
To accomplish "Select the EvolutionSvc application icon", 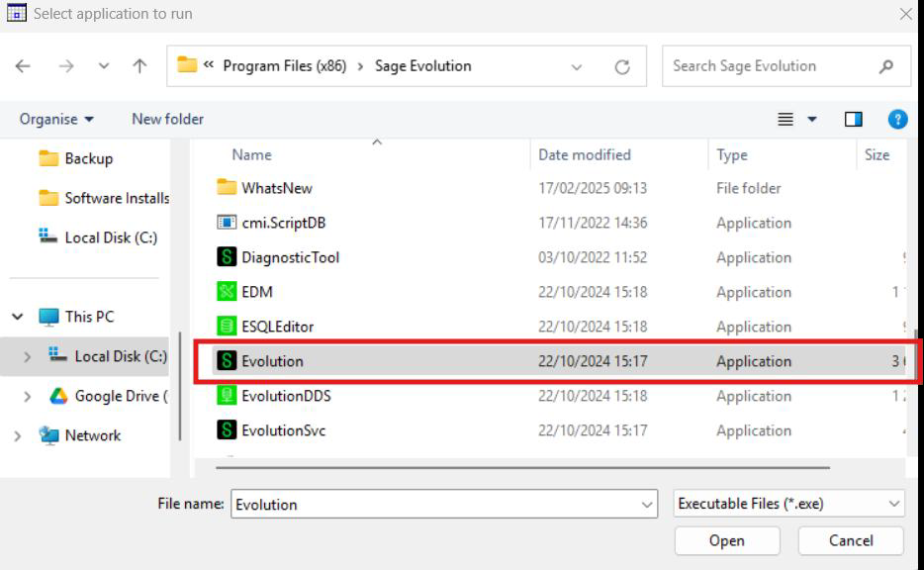I will coord(227,430).
